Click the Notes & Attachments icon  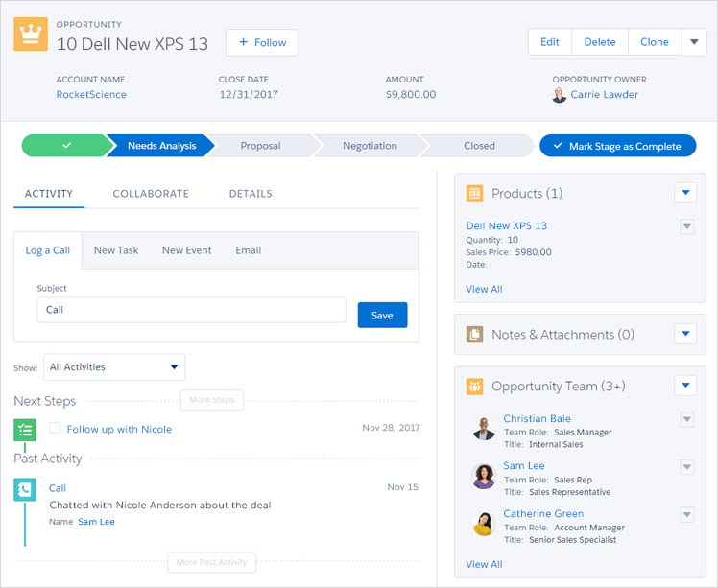(474, 335)
